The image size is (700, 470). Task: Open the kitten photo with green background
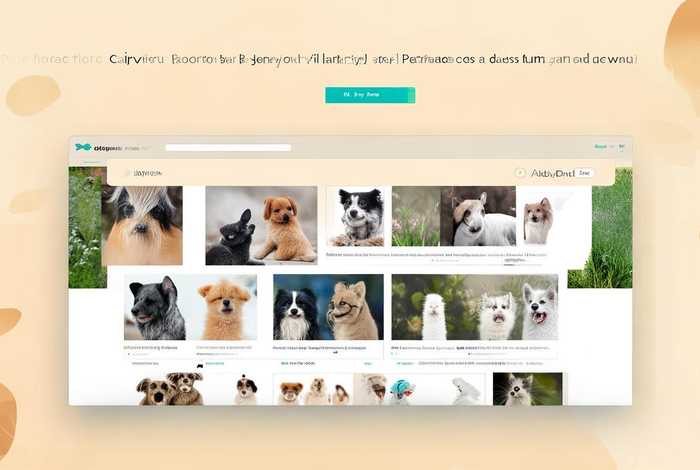[x=528, y=389]
